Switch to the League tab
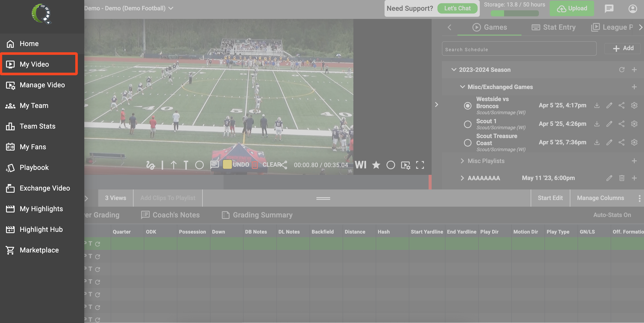 coord(612,27)
